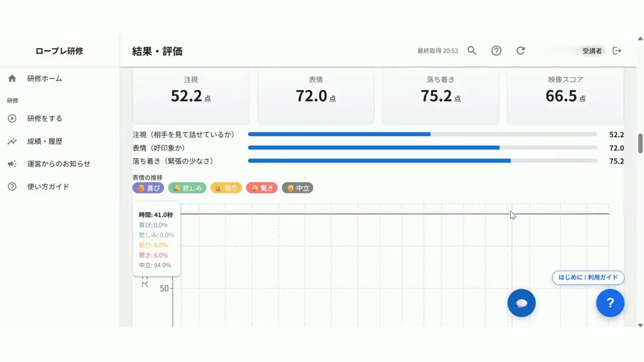Open 使い方ガイド menu item
The width and height of the screenshot is (644, 362).
pyautogui.click(x=60, y=187)
